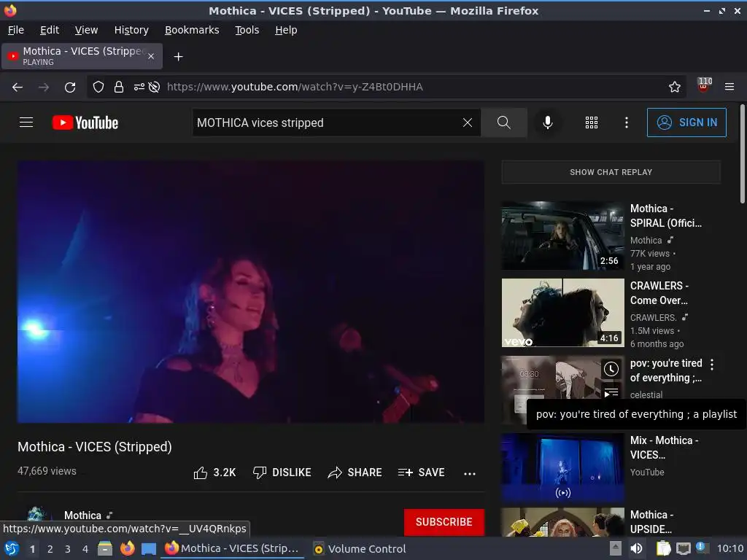Screen dimensions: 747x560
Task: Clear the search box text
Action: click(x=468, y=122)
